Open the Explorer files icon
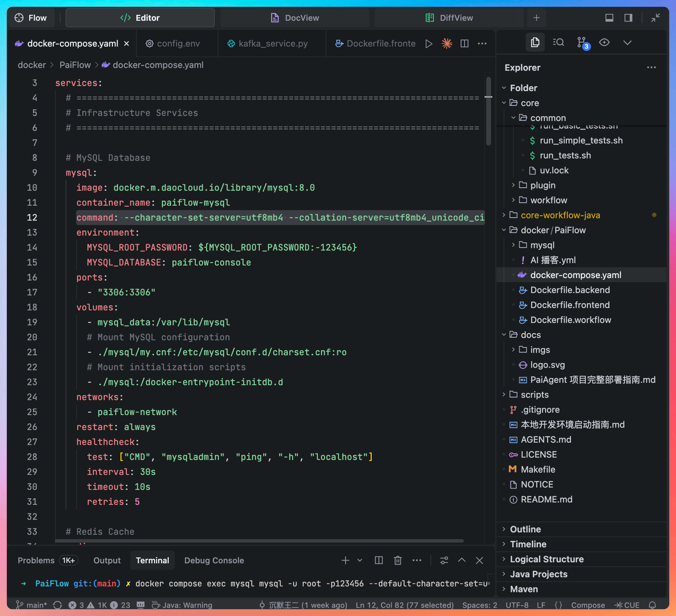 click(x=535, y=42)
